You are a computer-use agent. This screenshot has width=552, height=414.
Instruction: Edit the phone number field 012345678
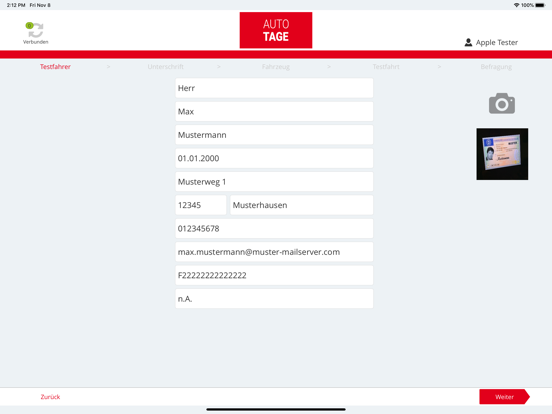point(274,228)
